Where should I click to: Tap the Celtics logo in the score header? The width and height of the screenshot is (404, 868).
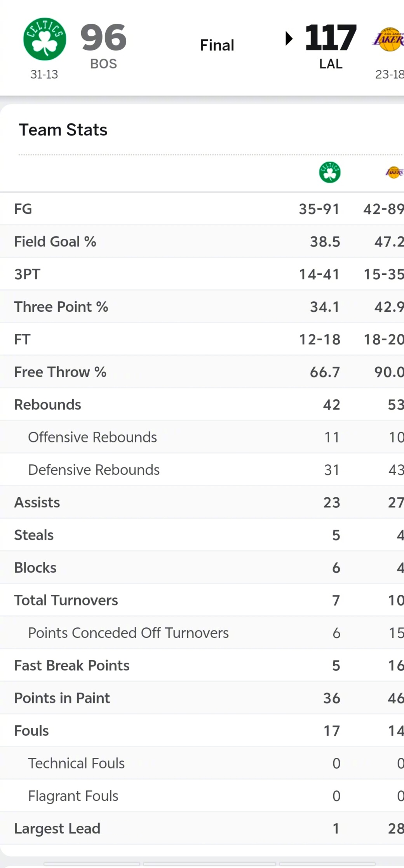click(45, 39)
